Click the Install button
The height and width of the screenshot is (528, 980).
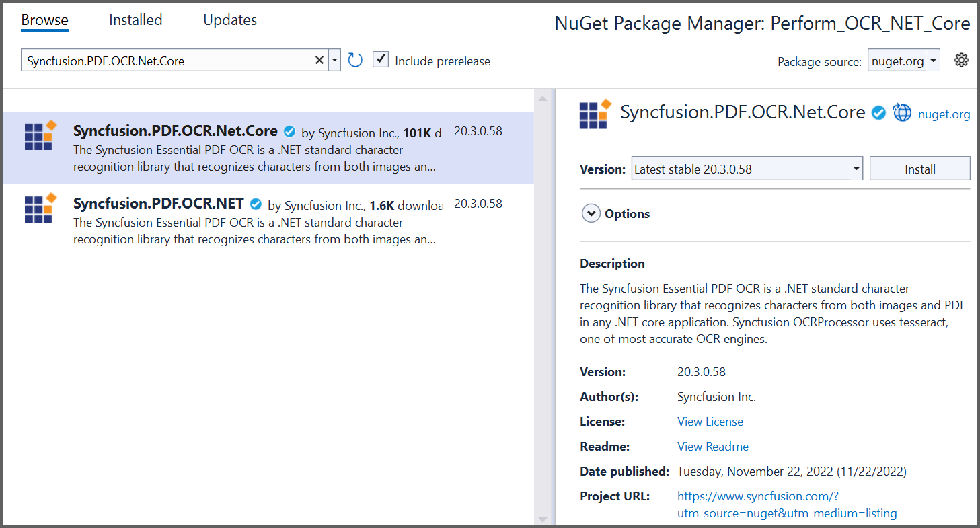919,169
